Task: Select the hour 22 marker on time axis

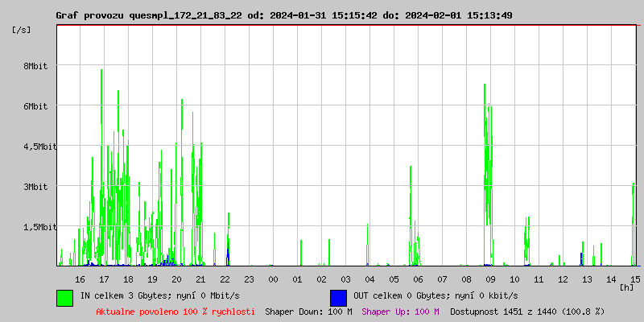Action: coord(225,279)
